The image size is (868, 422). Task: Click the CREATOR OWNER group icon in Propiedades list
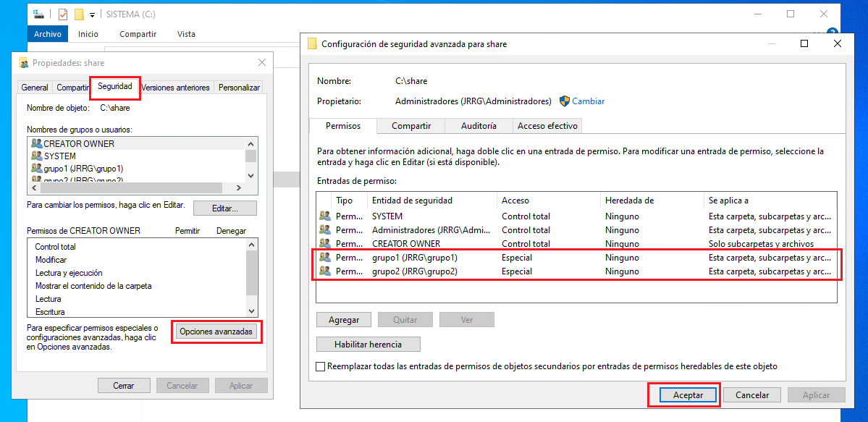click(x=36, y=145)
